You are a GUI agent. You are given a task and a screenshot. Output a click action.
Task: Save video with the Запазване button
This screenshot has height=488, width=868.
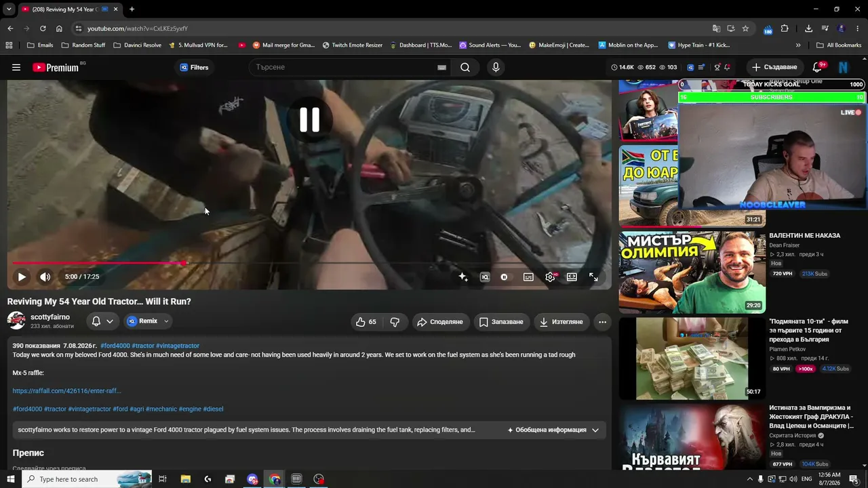501,322
